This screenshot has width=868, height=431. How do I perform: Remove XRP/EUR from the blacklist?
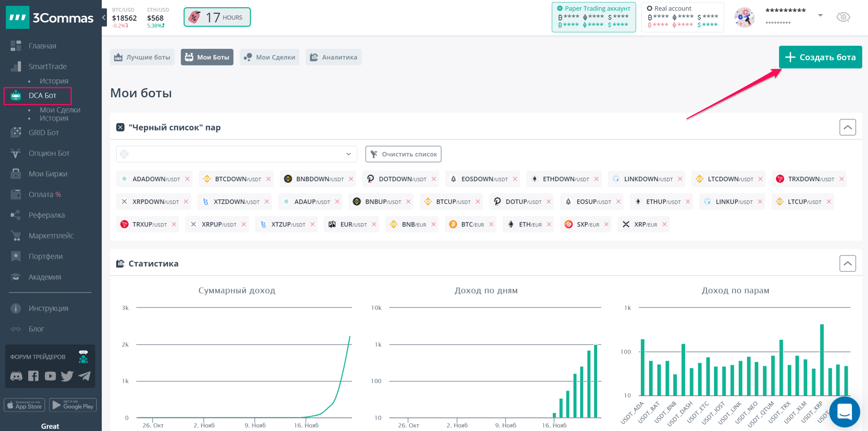(664, 224)
